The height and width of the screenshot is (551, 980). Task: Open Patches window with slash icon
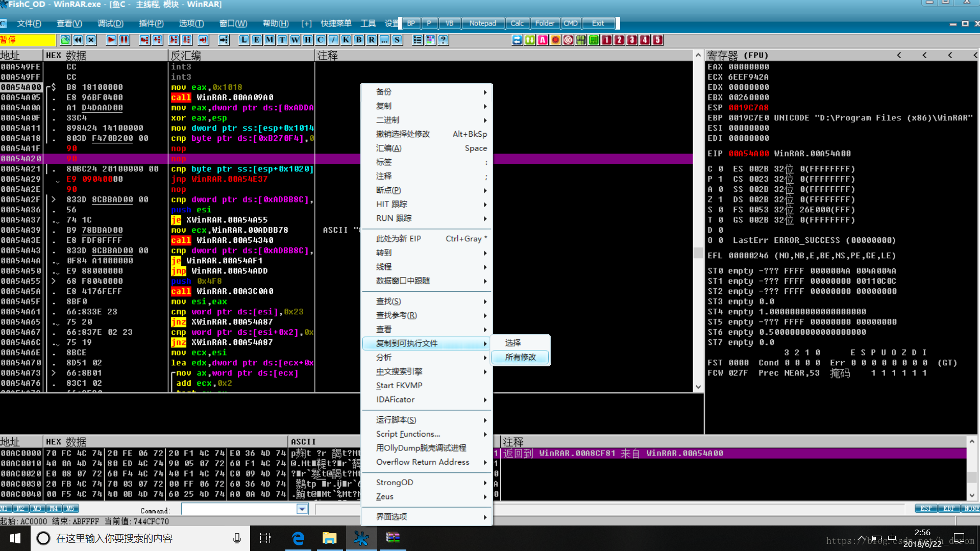coord(333,40)
